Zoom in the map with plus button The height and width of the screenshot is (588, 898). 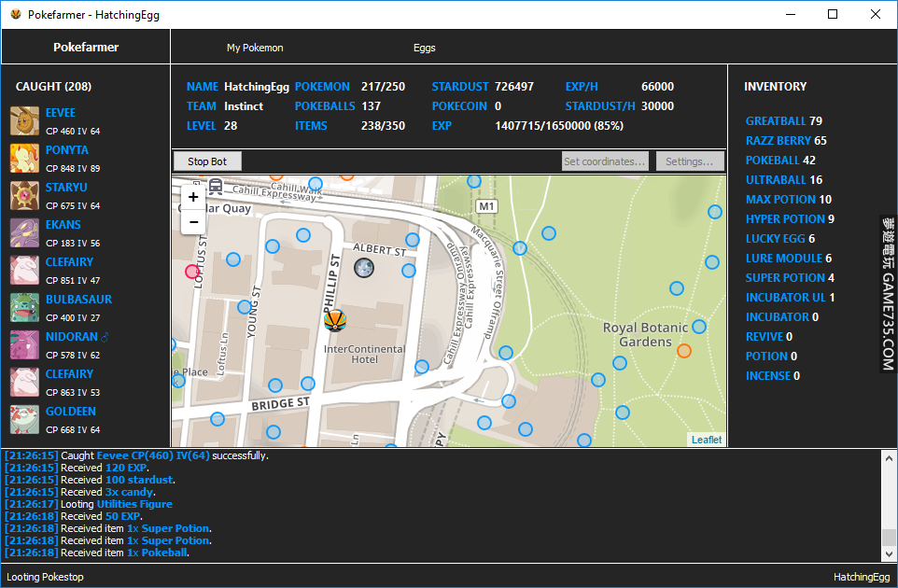(193, 197)
